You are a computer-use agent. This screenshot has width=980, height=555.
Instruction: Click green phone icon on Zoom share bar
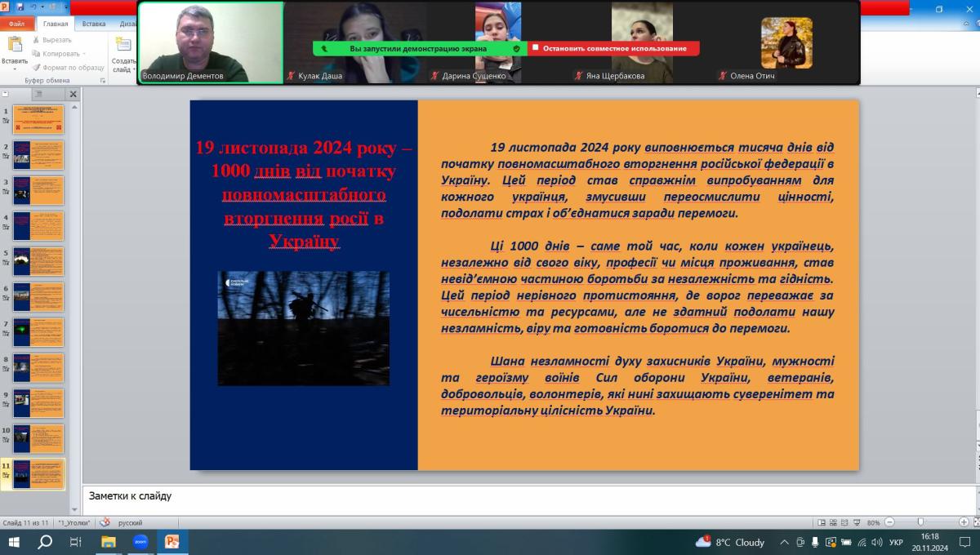point(324,48)
